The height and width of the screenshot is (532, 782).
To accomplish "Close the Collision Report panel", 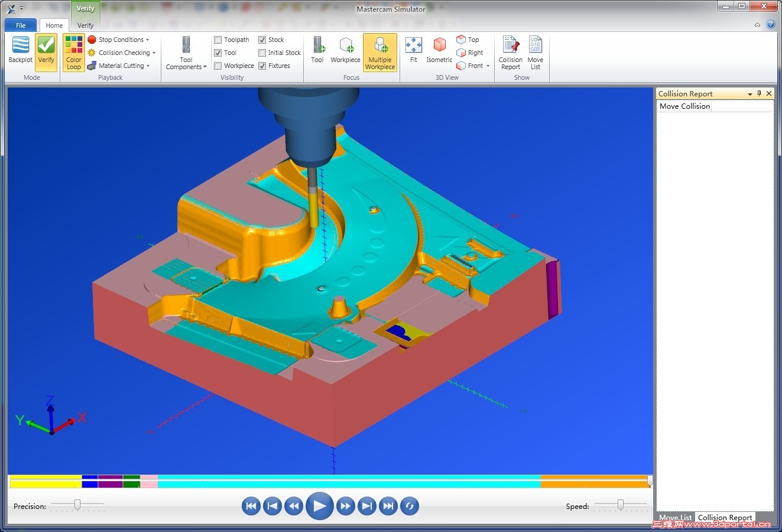I will point(769,93).
